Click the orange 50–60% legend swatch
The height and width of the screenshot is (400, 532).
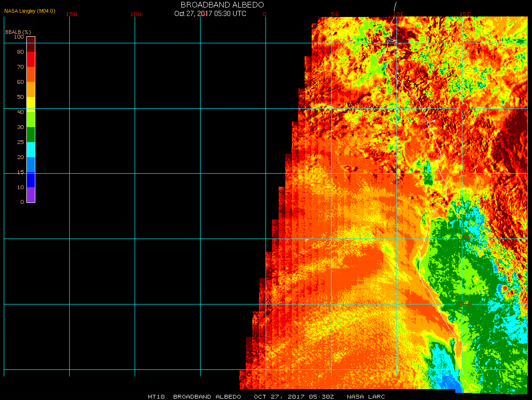31,89
